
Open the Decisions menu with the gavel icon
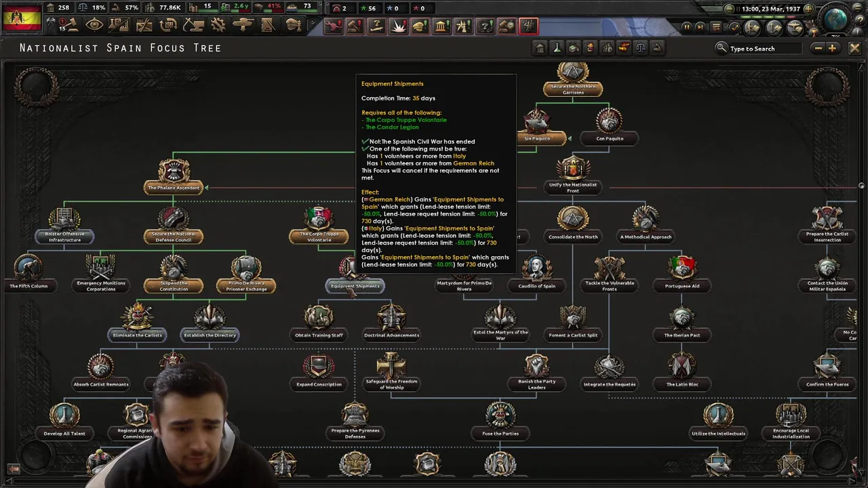[71, 25]
